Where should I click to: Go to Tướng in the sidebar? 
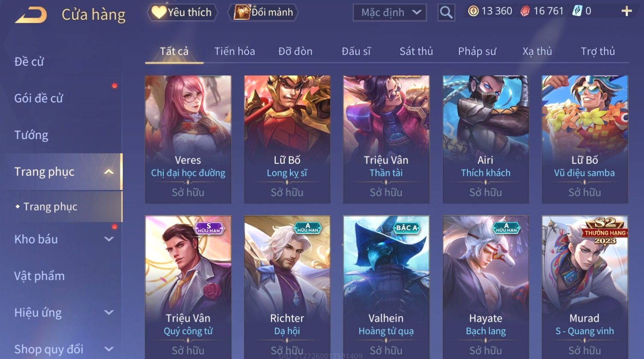point(31,135)
